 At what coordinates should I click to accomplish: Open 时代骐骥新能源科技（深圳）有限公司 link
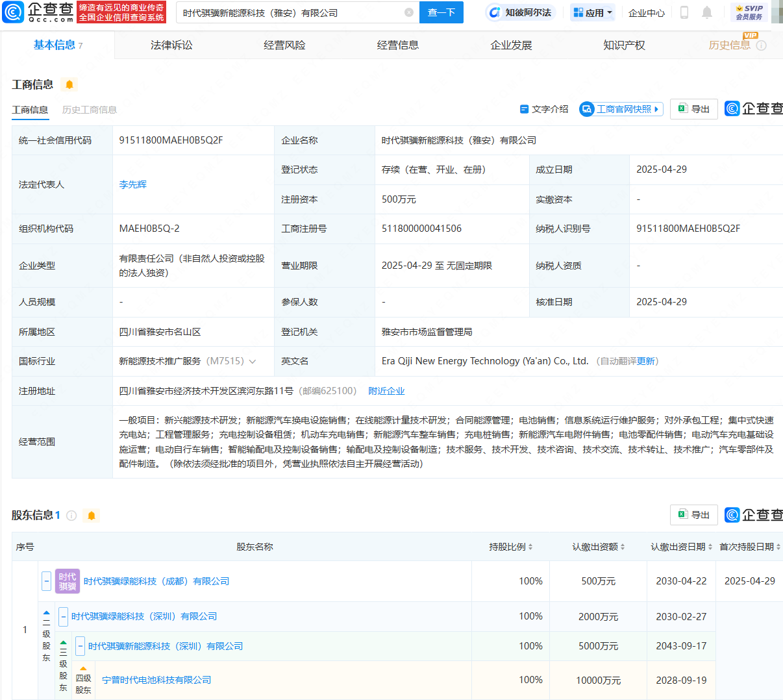pos(166,646)
